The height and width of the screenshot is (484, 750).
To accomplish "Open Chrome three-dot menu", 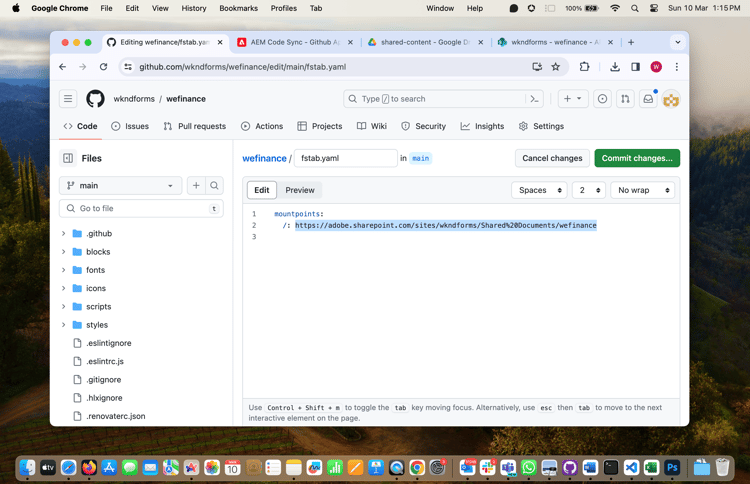I will [x=676, y=67].
